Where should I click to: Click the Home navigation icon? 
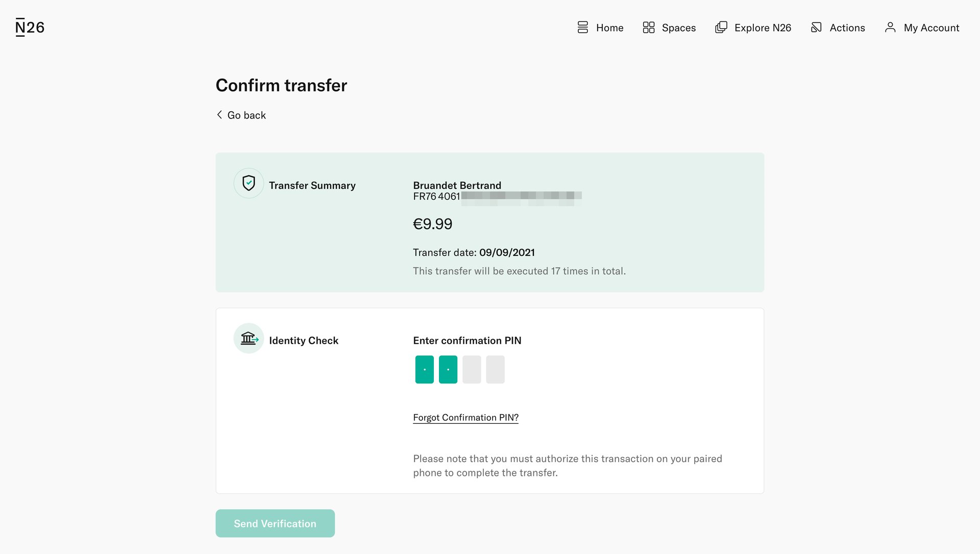coord(582,28)
